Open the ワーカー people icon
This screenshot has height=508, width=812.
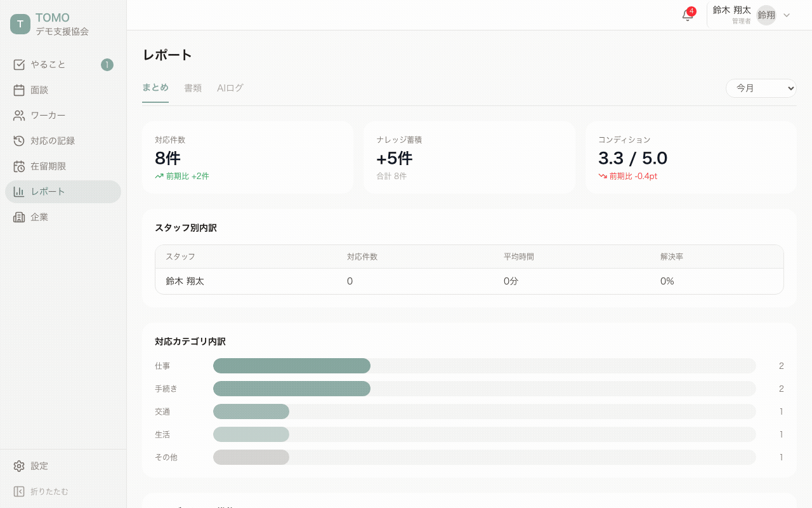click(18, 115)
